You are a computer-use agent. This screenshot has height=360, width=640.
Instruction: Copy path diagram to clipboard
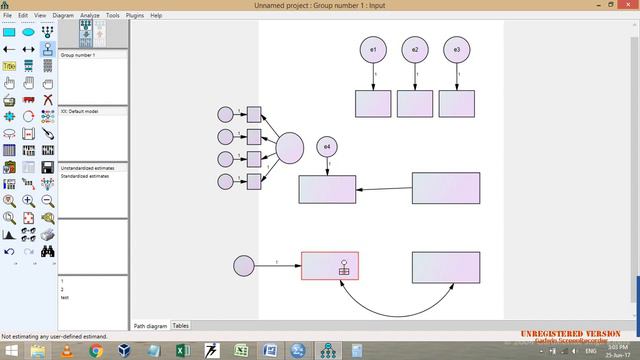tap(9, 167)
